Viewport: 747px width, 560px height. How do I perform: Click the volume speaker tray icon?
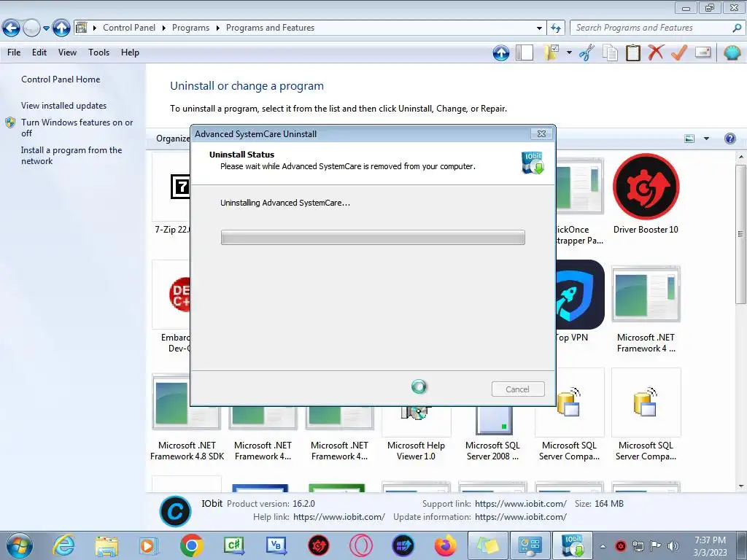pyautogui.click(x=673, y=545)
